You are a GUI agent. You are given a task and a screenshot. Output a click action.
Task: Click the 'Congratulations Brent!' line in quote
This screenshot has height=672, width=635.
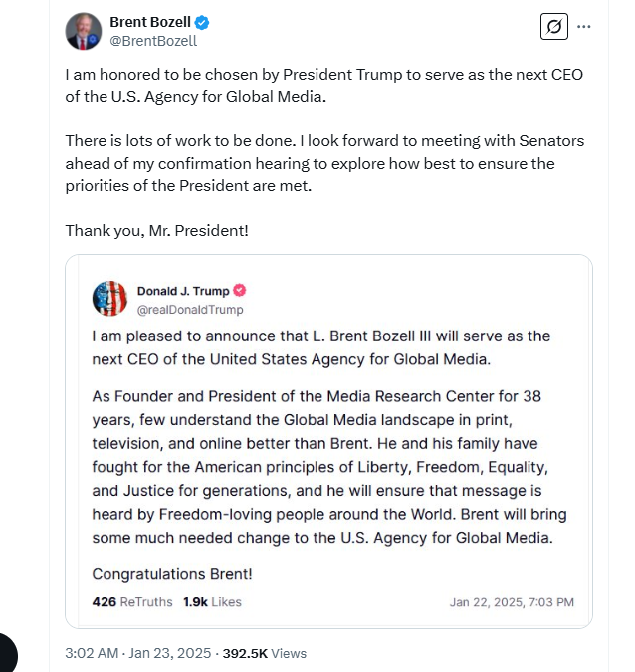point(172,573)
